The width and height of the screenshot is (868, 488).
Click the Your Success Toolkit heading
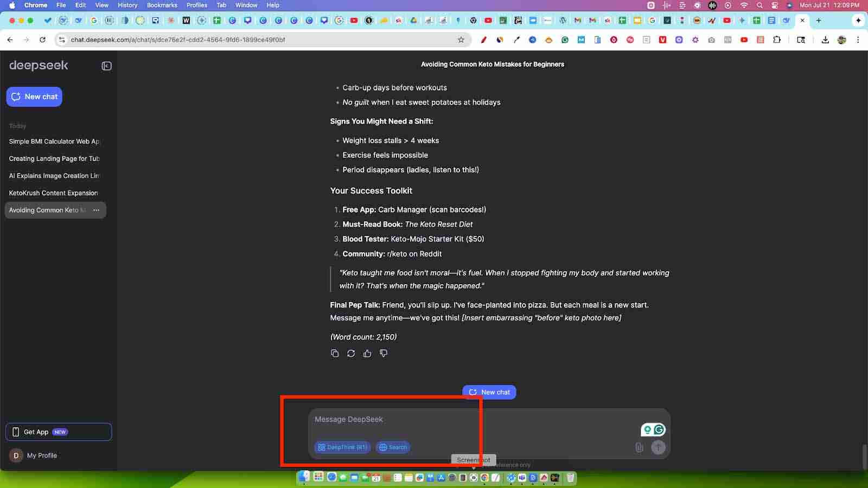pos(371,191)
